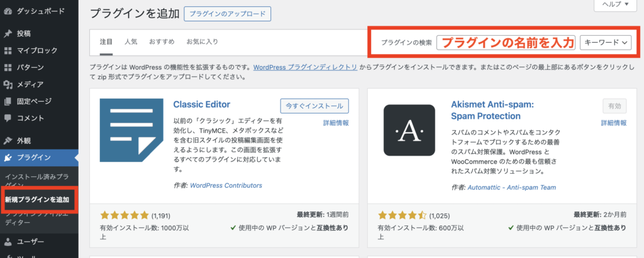Click the Classic Editor star rating

(x=124, y=215)
